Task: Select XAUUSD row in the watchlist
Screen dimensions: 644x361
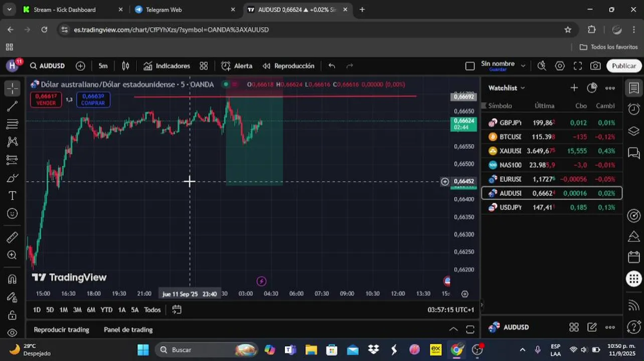Action: 552,151
